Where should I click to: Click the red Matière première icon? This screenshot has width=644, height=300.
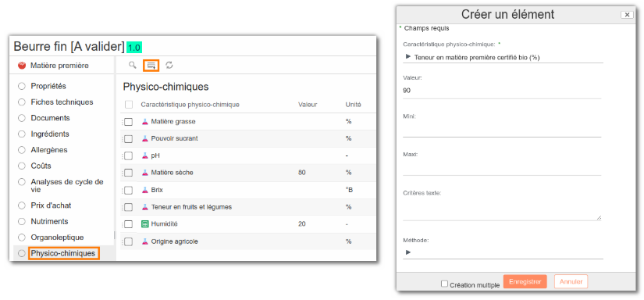22,66
